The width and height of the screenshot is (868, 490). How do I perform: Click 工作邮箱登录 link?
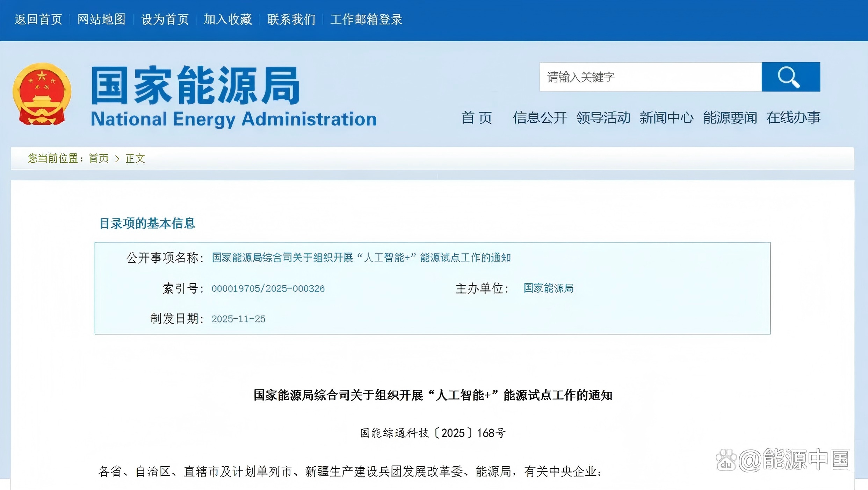366,19
